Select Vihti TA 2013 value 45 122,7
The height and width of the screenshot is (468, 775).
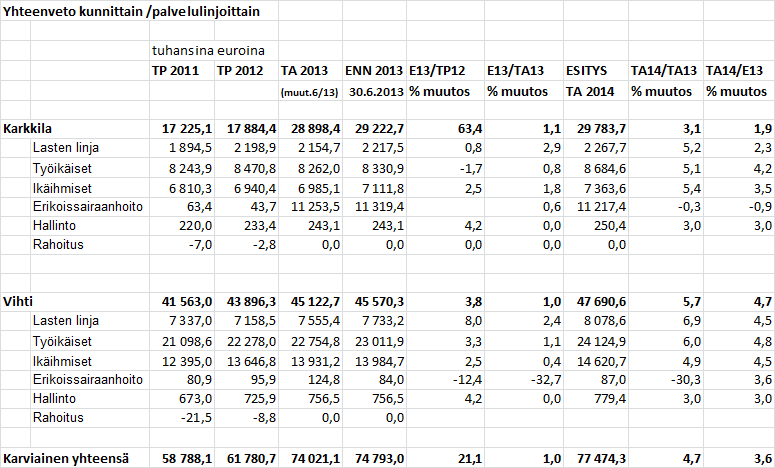pyautogui.click(x=316, y=302)
